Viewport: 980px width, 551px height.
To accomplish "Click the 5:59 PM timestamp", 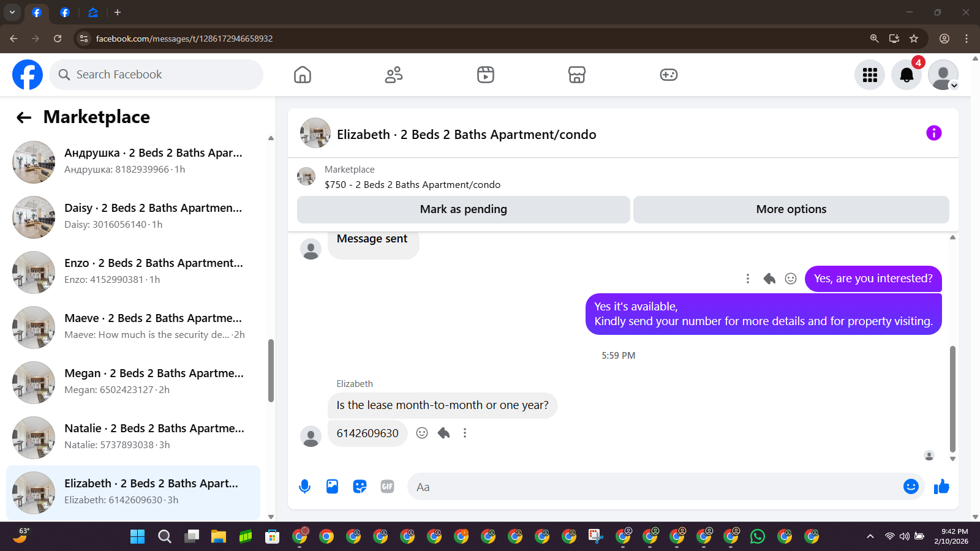I will [x=619, y=356].
